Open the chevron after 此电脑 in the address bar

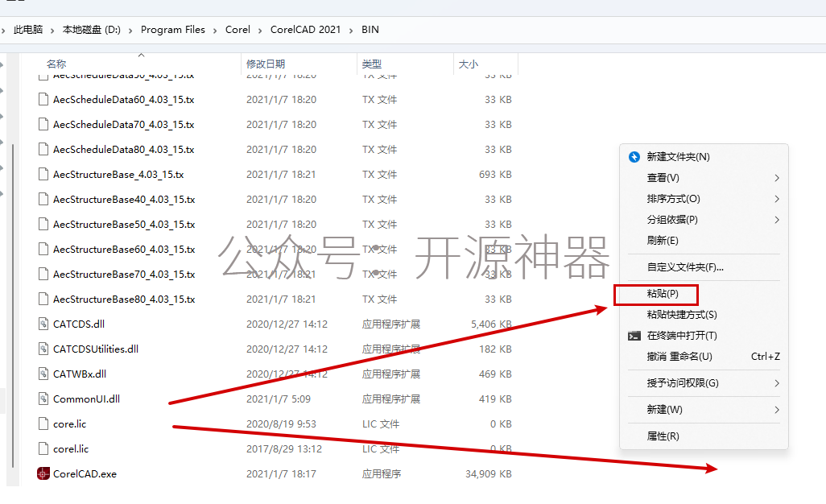tap(52, 31)
